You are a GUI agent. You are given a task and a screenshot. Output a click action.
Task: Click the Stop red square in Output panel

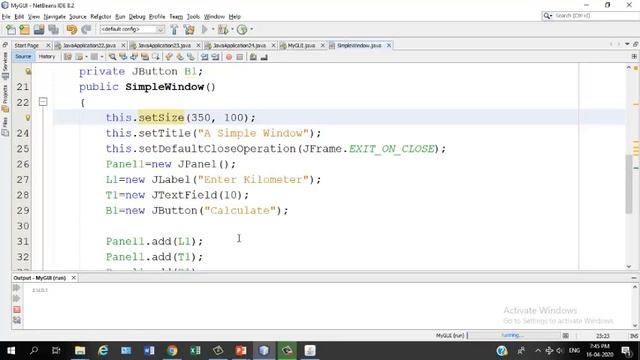[17, 309]
